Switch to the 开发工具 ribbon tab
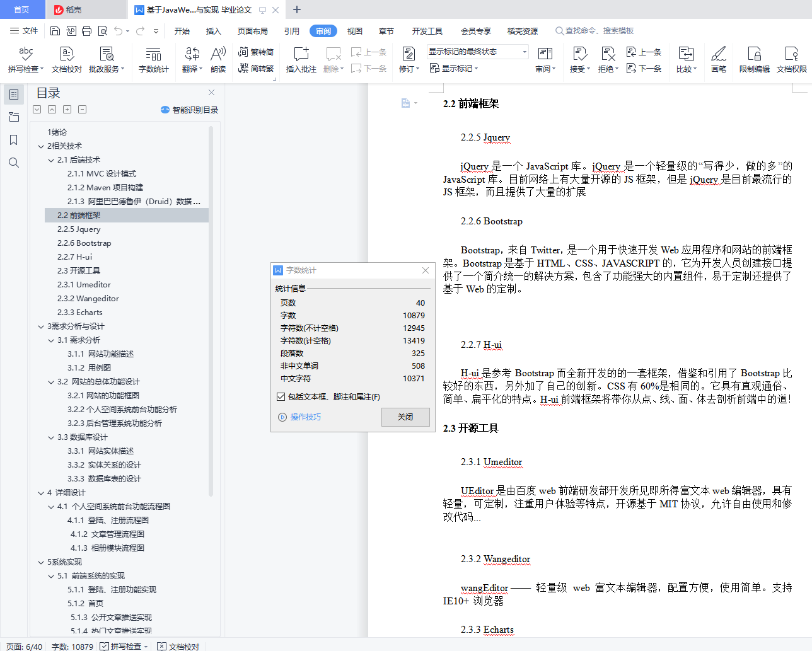Viewport: 812px width, 651px height. tap(427, 31)
